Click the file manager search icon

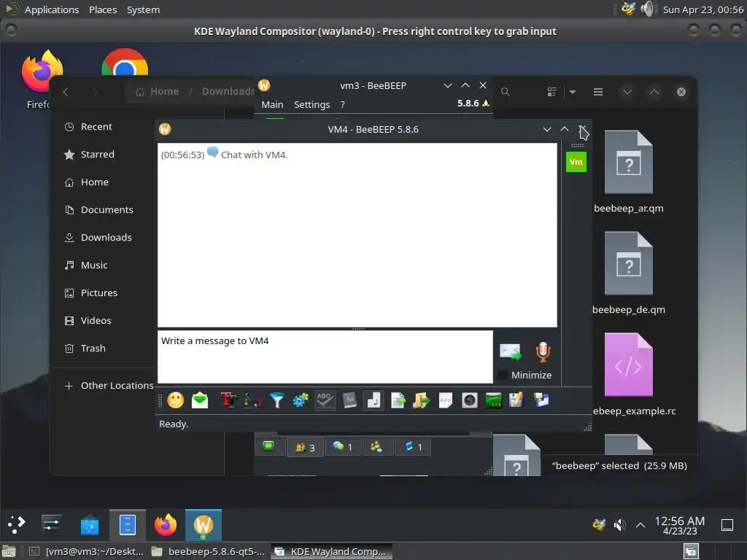click(506, 92)
